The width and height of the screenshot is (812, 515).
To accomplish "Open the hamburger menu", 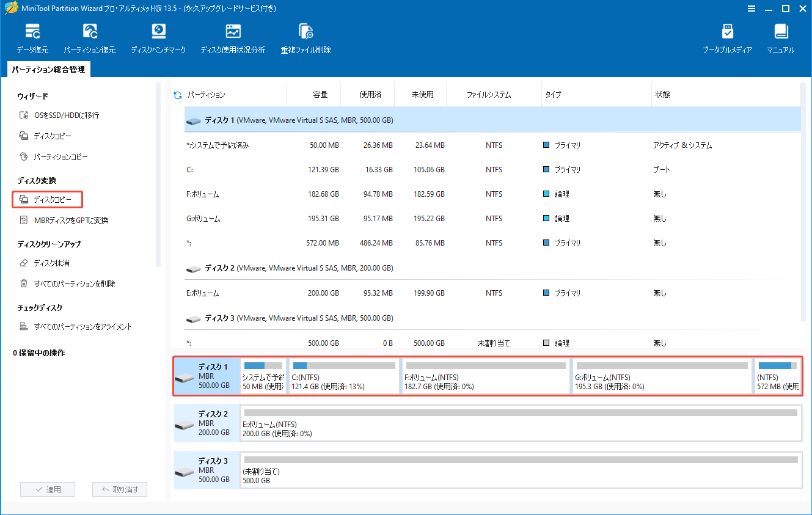I will (751, 9).
